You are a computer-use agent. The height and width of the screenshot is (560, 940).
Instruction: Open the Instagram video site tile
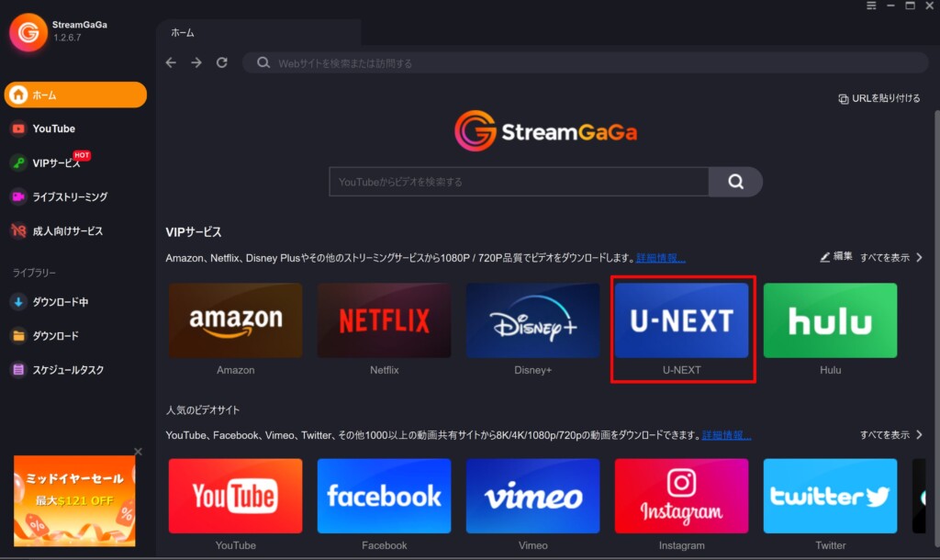(682, 496)
